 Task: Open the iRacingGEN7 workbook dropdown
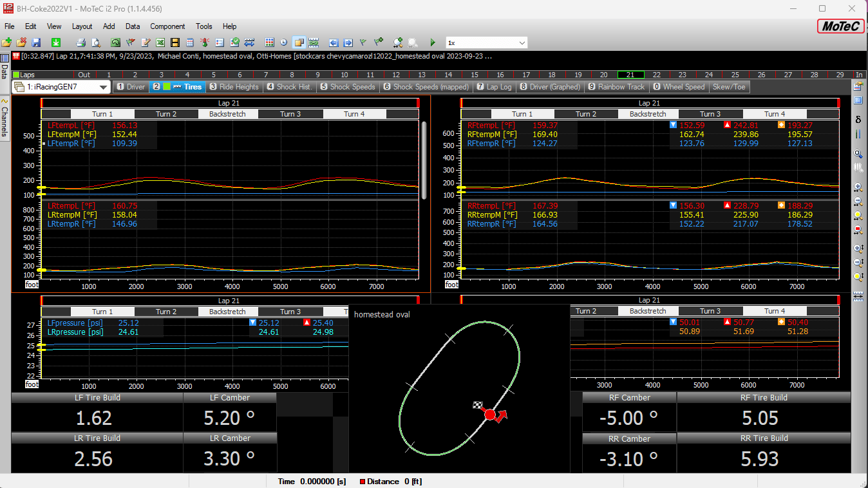(x=104, y=88)
